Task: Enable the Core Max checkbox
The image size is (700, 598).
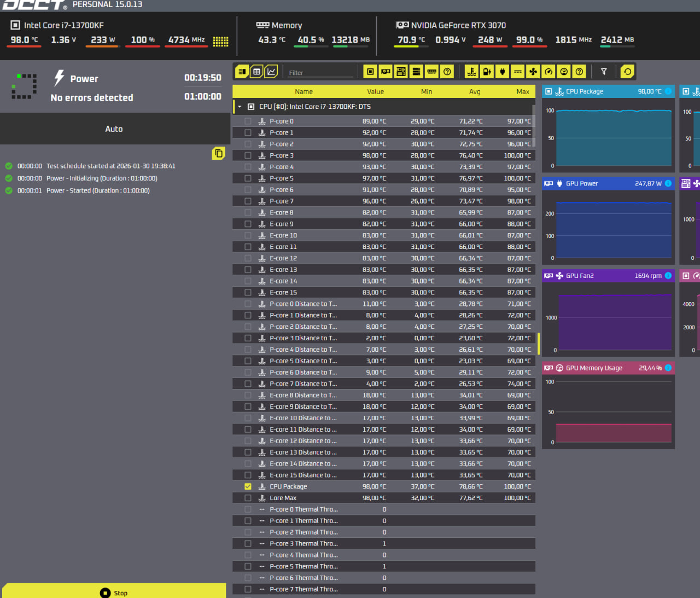Action: 248,498
